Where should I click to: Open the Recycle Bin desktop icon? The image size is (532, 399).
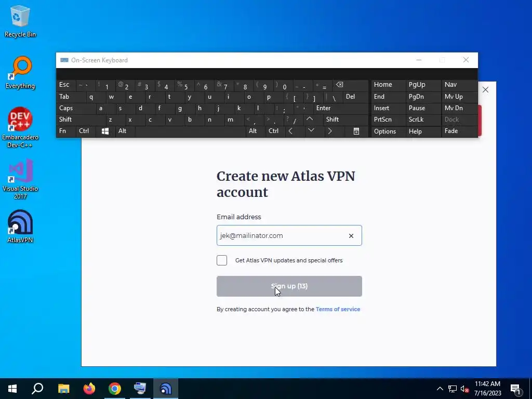pos(20,21)
